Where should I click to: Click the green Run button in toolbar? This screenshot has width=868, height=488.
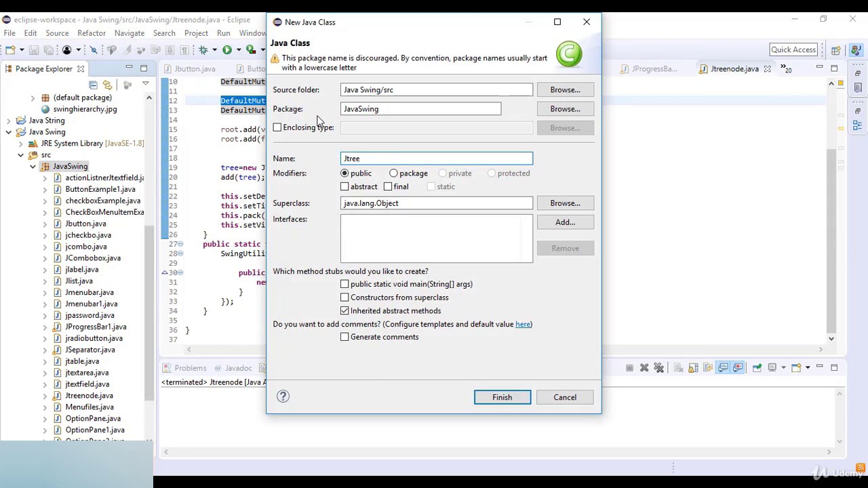(227, 50)
